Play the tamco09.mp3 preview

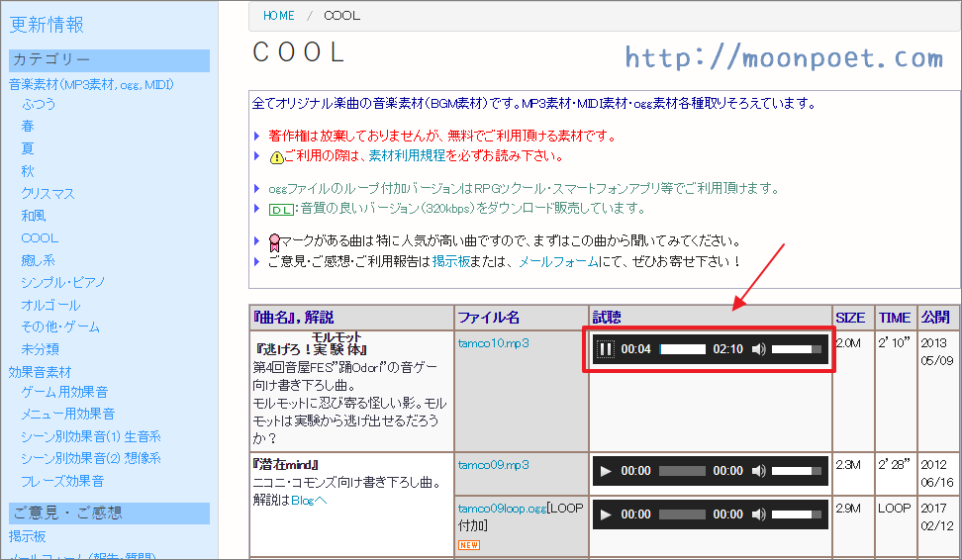point(606,471)
